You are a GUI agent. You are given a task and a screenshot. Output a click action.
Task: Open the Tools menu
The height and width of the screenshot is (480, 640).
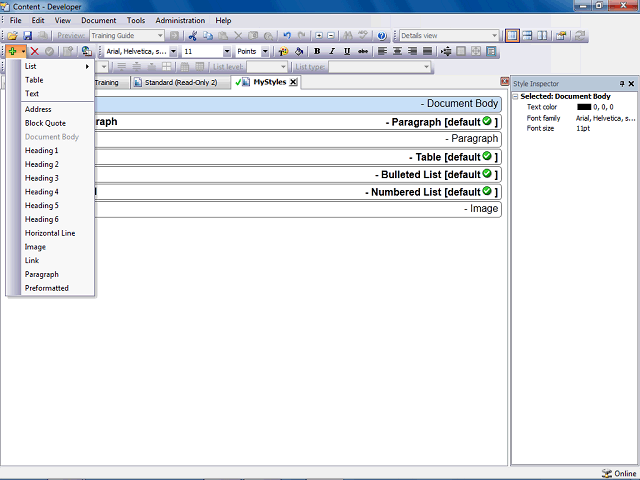(136, 20)
